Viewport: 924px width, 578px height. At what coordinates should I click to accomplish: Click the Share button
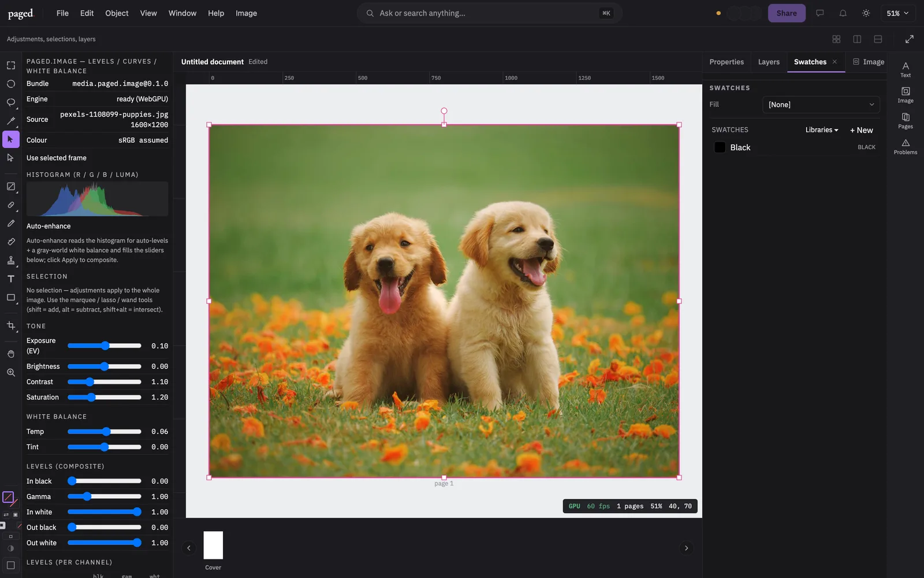(787, 13)
